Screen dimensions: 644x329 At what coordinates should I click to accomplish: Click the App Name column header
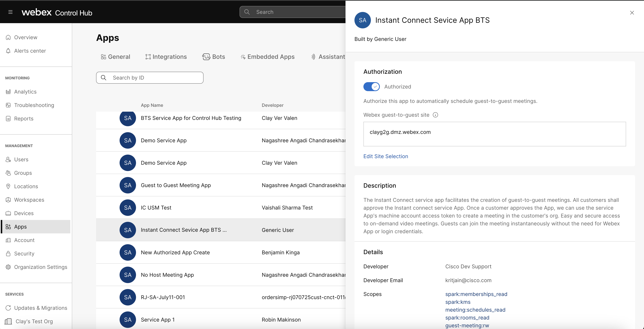(x=152, y=105)
